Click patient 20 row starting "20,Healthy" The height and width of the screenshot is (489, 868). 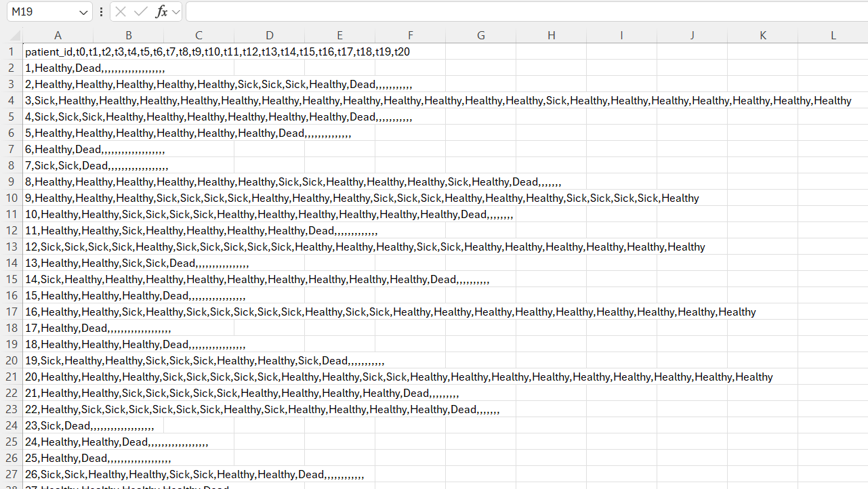(x=399, y=377)
